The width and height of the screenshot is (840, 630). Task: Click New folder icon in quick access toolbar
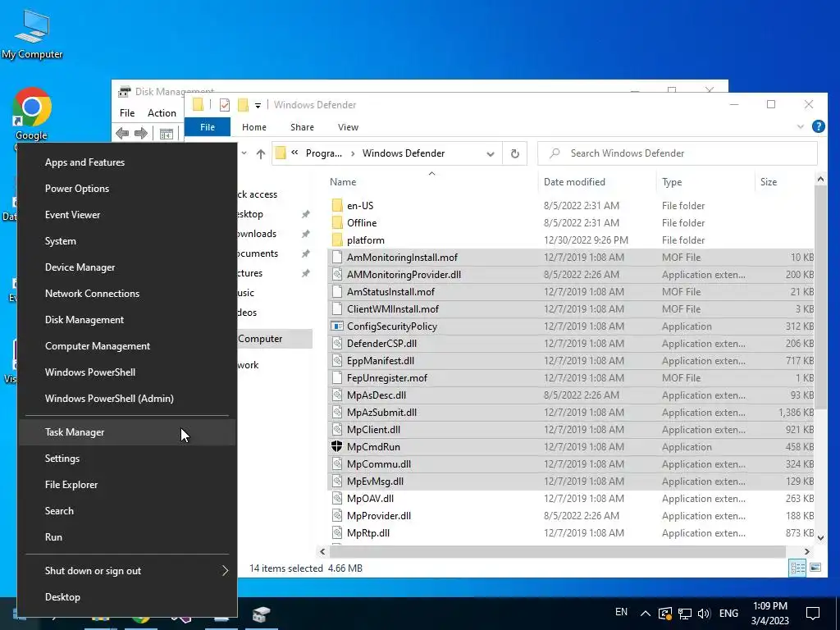coord(243,105)
